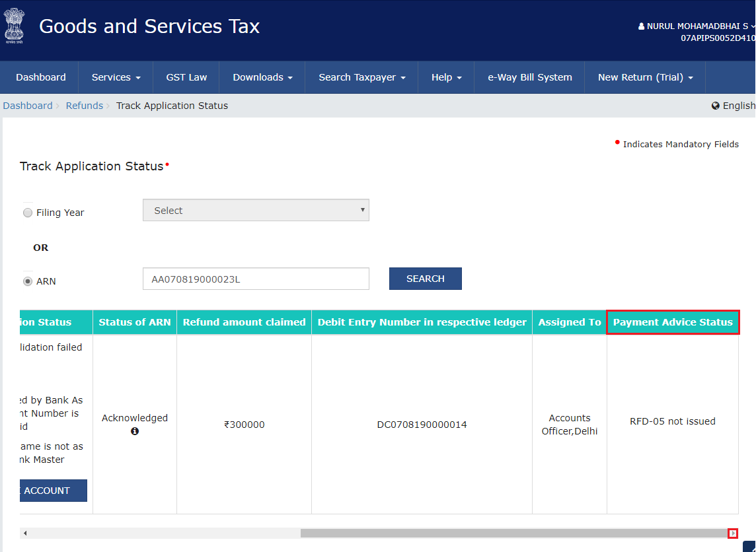This screenshot has height=552, width=756.
Task: Click the horizontal scrollbar thumb
Action: 514,534
